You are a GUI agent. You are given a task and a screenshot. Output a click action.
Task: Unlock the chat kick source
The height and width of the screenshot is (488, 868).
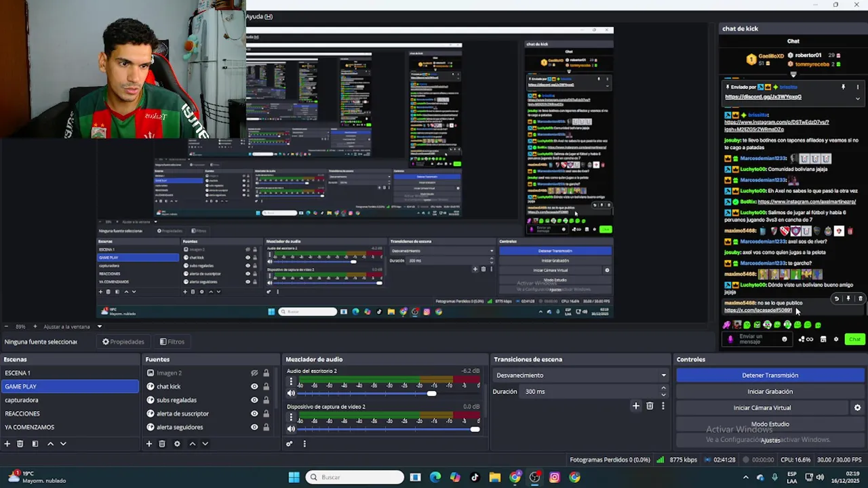tap(266, 386)
